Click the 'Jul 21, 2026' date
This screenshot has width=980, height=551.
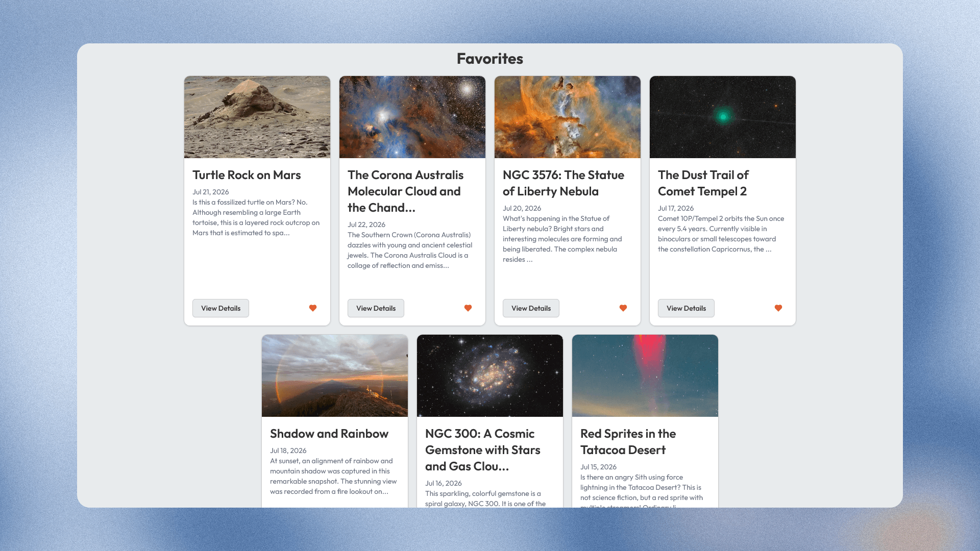[x=211, y=192]
